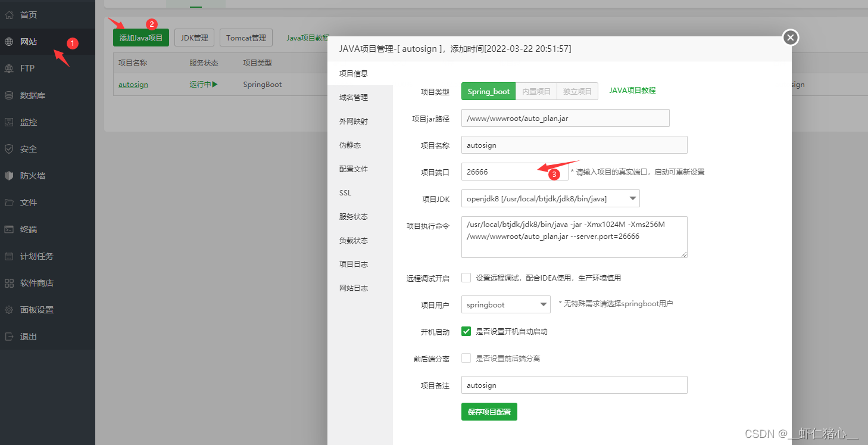Viewport: 868px width, 445px height.
Task: Click the firewall shield icon beside 防火墙
Action: point(9,176)
